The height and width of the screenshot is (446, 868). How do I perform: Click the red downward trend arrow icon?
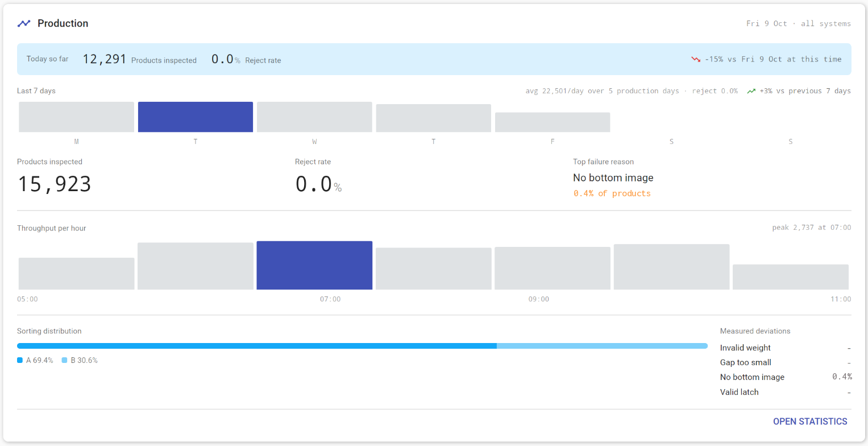pos(696,59)
